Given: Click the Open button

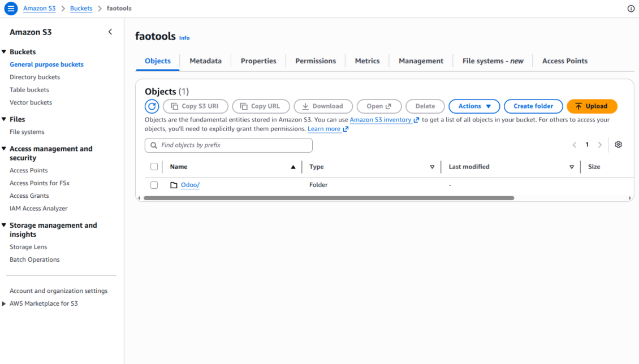Looking at the screenshot, I should [379, 106].
